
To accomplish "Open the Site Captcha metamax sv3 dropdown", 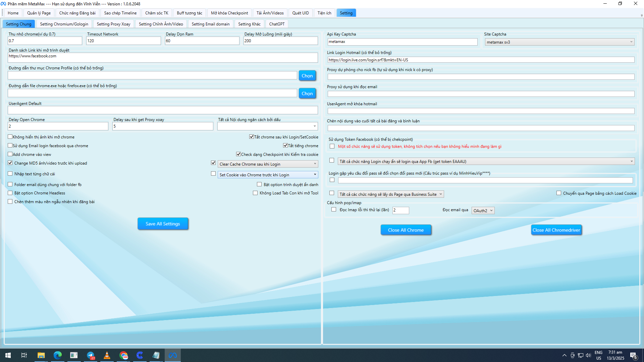I will tap(559, 42).
